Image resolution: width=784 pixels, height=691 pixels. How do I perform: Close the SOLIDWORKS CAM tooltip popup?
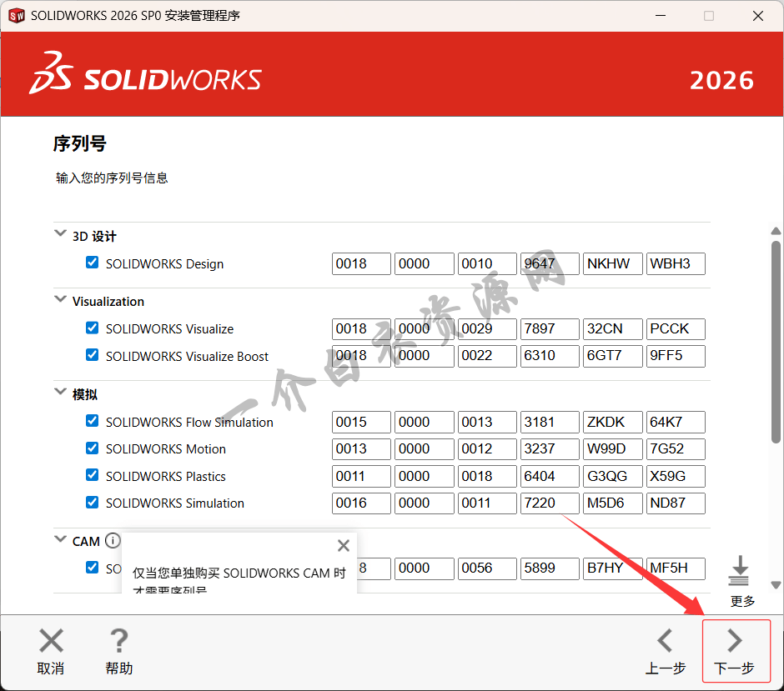(343, 546)
